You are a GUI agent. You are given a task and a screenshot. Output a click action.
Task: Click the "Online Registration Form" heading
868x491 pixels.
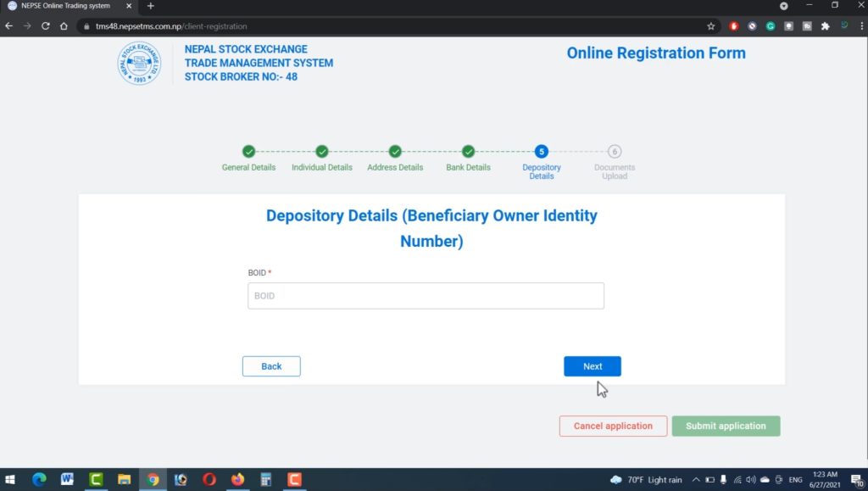(656, 53)
